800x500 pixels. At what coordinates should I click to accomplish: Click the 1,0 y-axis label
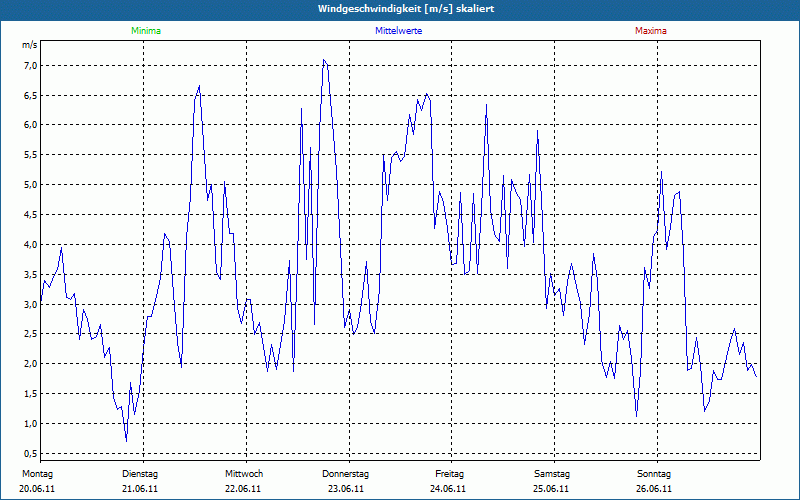coord(30,423)
